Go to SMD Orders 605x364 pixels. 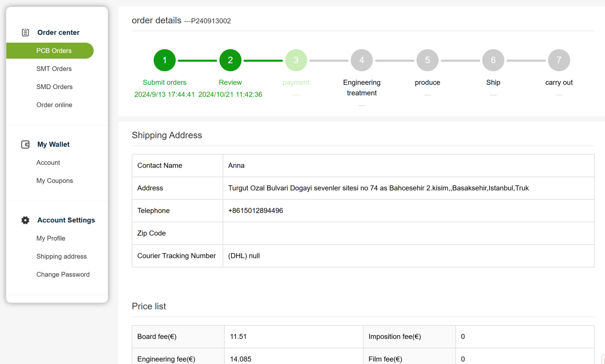(54, 87)
